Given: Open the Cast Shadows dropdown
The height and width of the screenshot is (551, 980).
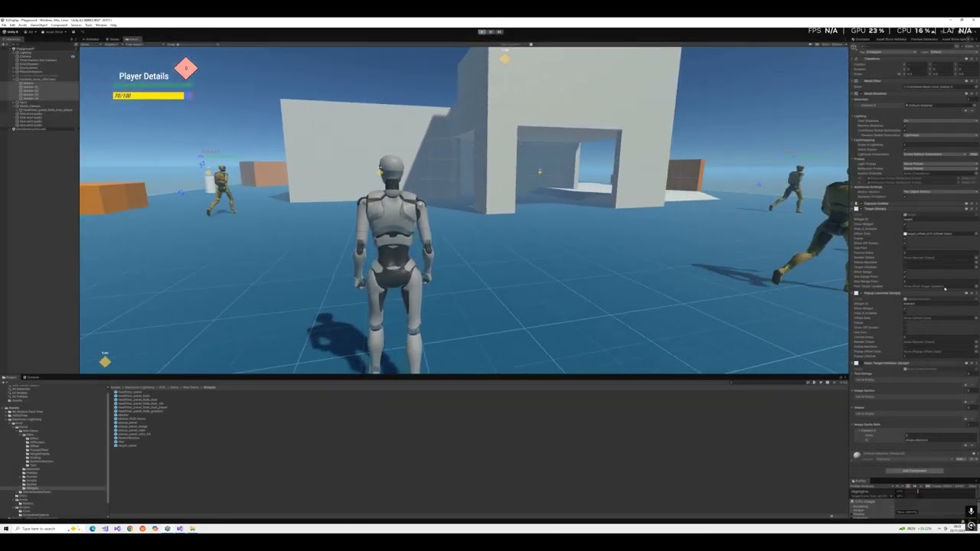Looking at the screenshot, I should point(940,121).
